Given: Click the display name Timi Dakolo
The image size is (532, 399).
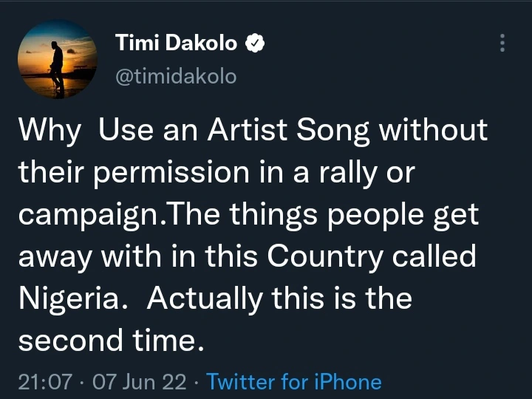Looking at the screenshot, I should click(x=176, y=44).
